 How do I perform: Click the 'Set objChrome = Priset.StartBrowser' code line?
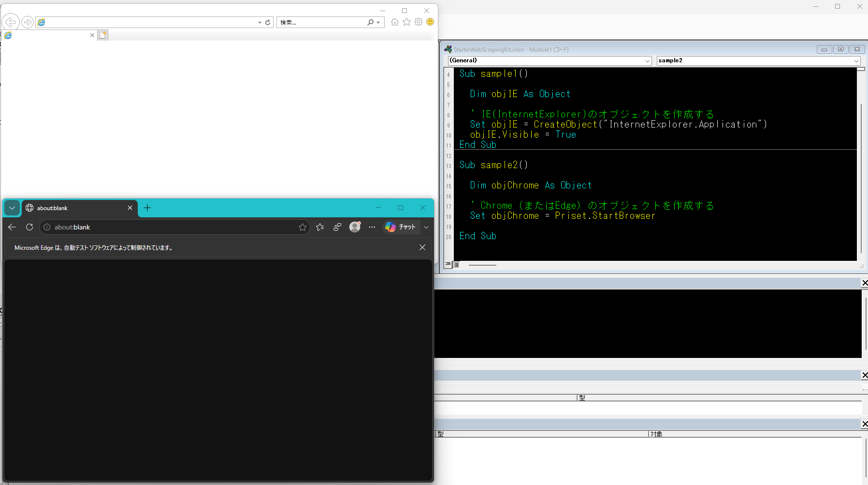(x=563, y=216)
